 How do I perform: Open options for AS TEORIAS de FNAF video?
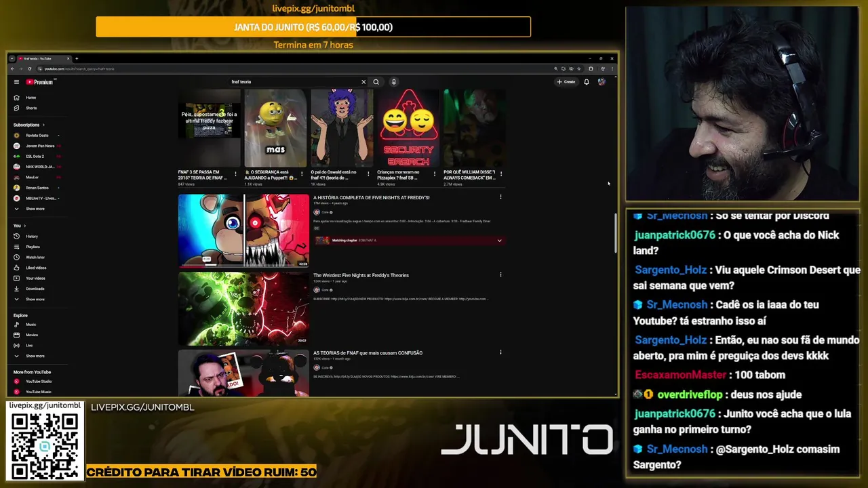pyautogui.click(x=500, y=352)
